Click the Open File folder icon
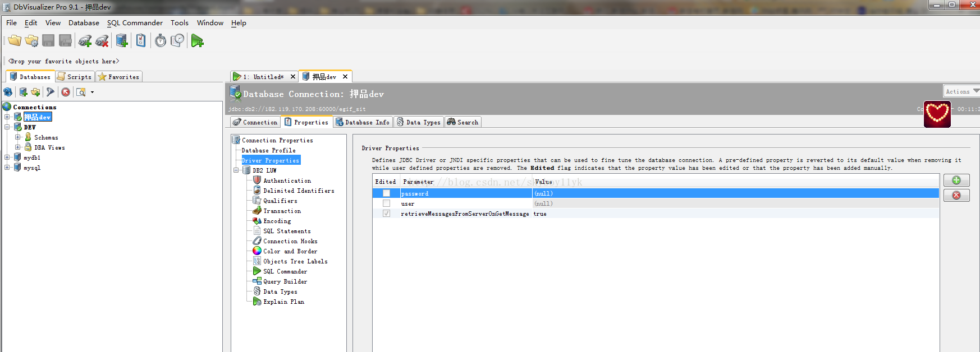Image resolution: width=980 pixels, height=352 pixels. [x=15, y=40]
